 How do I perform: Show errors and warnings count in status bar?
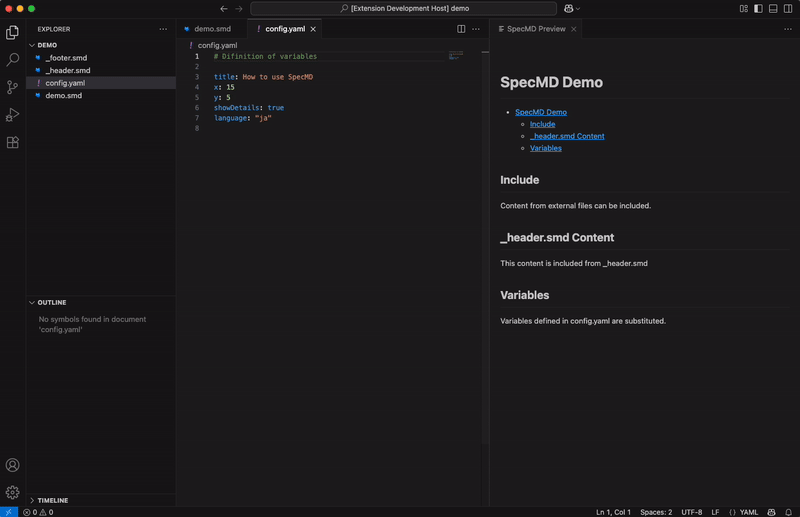coord(38,512)
